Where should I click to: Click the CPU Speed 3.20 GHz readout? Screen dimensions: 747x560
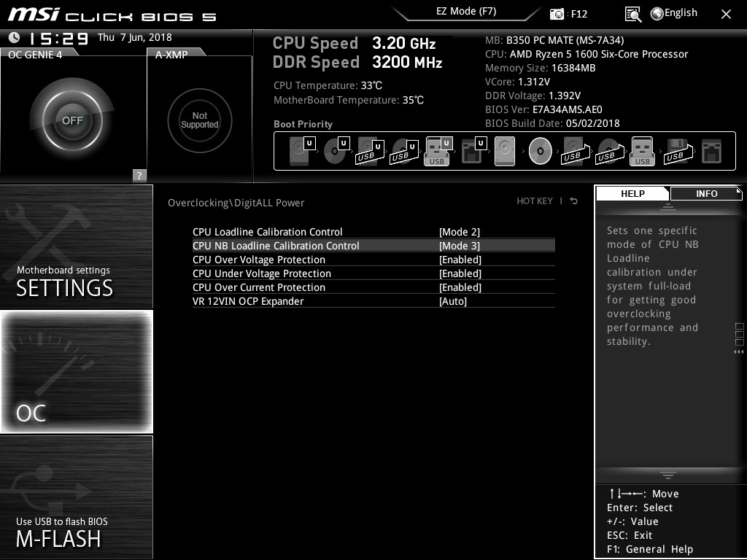pyautogui.click(x=354, y=43)
